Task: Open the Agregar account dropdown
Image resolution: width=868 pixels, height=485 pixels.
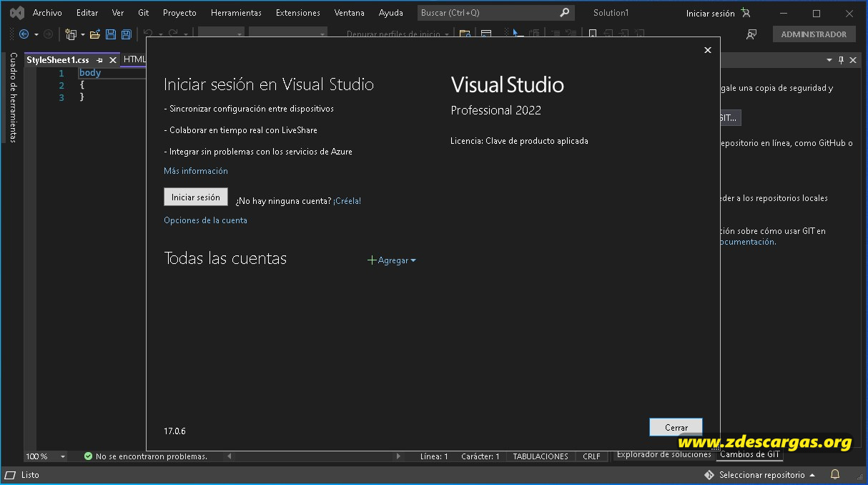Action: pyautogui.click(x=392, y=260)
